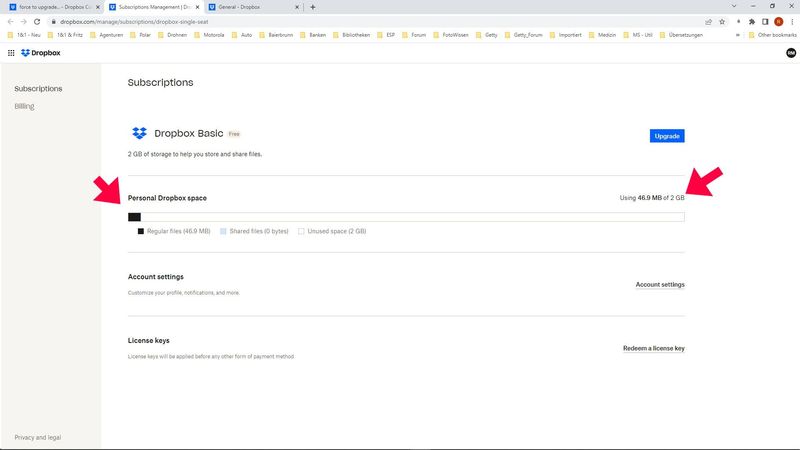Screen dimensions: 800x450
Task: Open the Getty bookmark folder
Action: coord(487,35)
